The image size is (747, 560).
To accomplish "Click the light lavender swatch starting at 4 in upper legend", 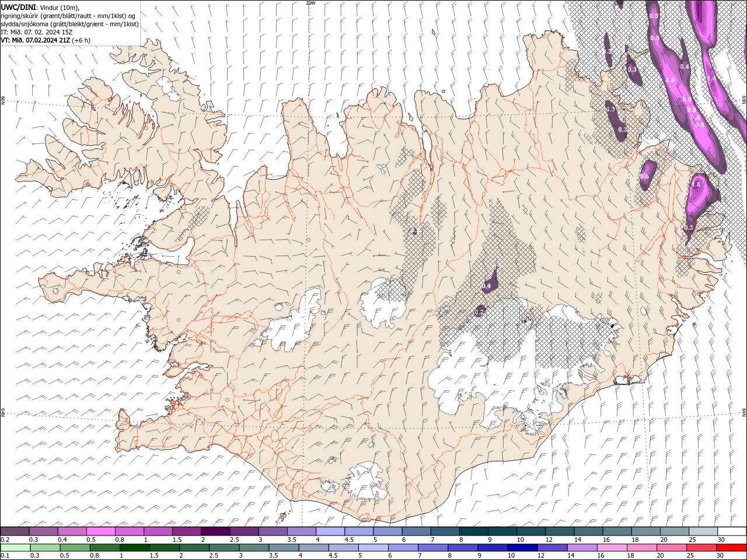I will [330, 531].
